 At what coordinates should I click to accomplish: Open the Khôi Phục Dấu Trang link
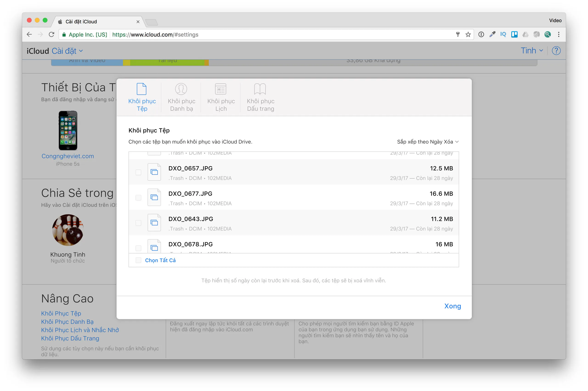[70, 338]
